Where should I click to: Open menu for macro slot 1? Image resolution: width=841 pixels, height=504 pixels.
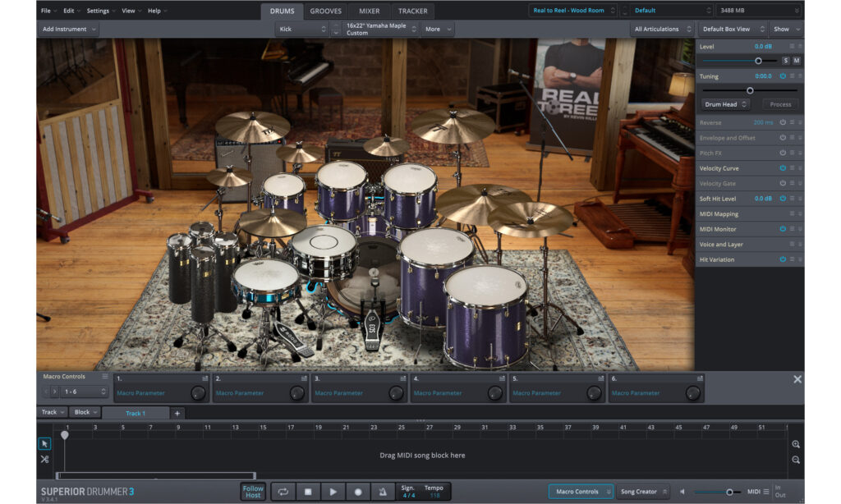[205, 378]
